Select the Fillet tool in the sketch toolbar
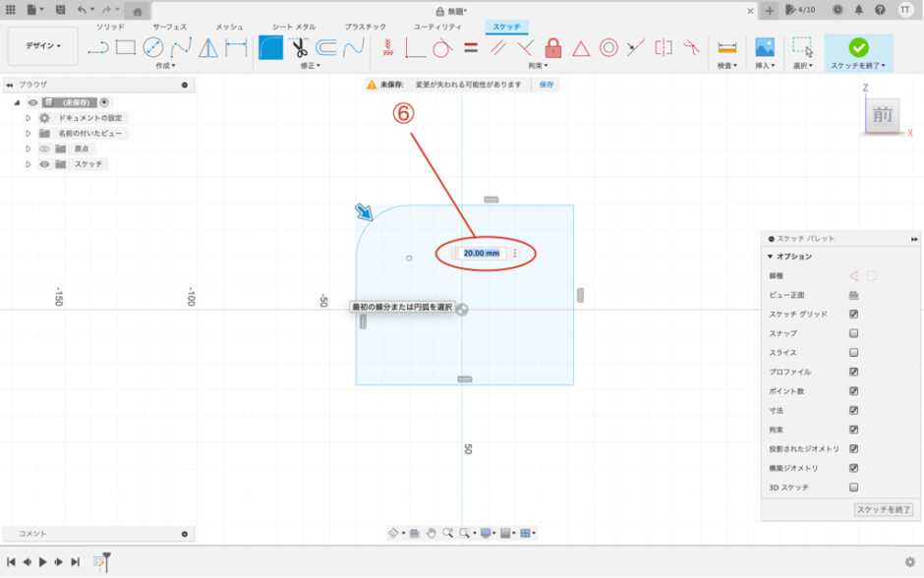This screenshot has height=578, width=924. 270,47
